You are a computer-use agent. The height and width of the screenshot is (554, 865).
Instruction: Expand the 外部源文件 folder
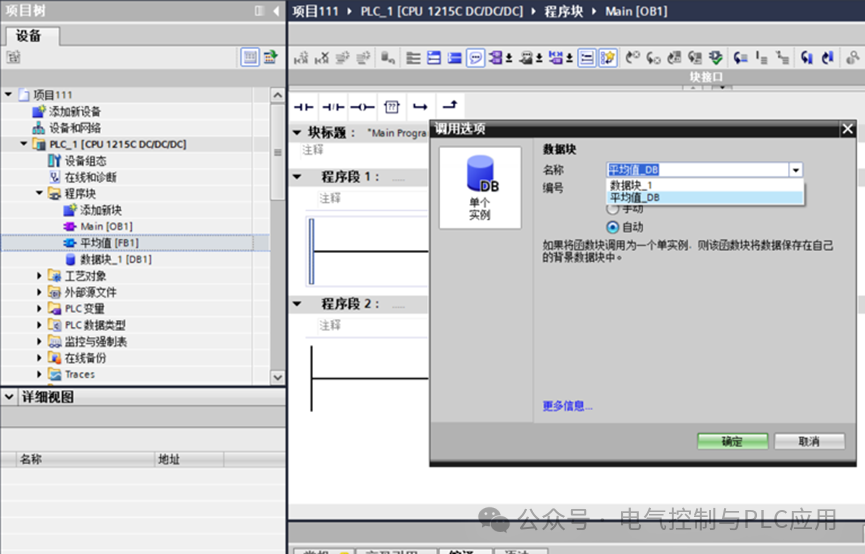[x=39, y=292]
